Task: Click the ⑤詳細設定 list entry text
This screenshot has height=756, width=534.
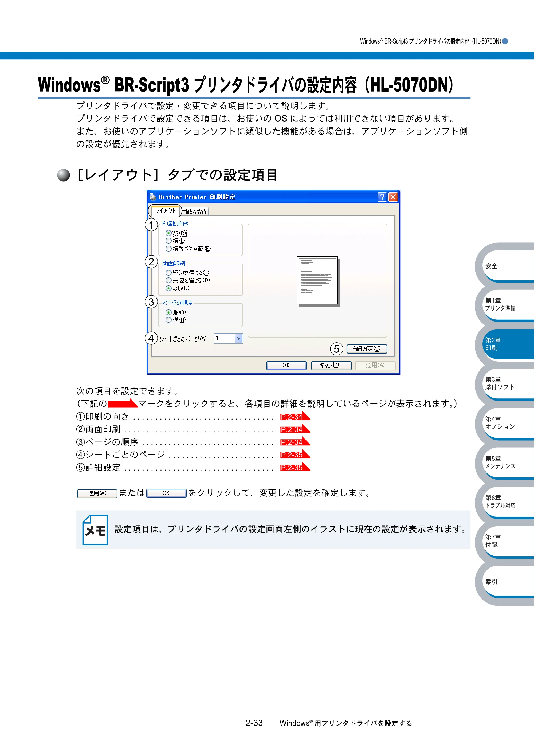Action: (98, 467)
